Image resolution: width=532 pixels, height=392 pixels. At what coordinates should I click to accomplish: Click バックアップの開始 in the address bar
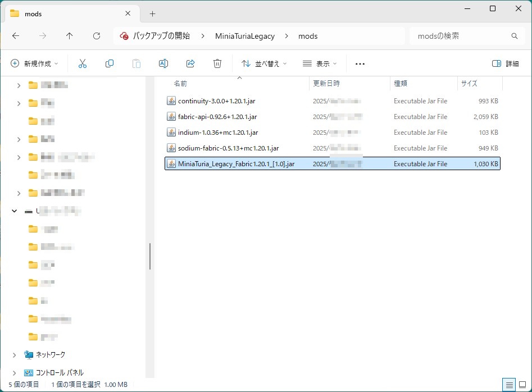click(161, 36)
